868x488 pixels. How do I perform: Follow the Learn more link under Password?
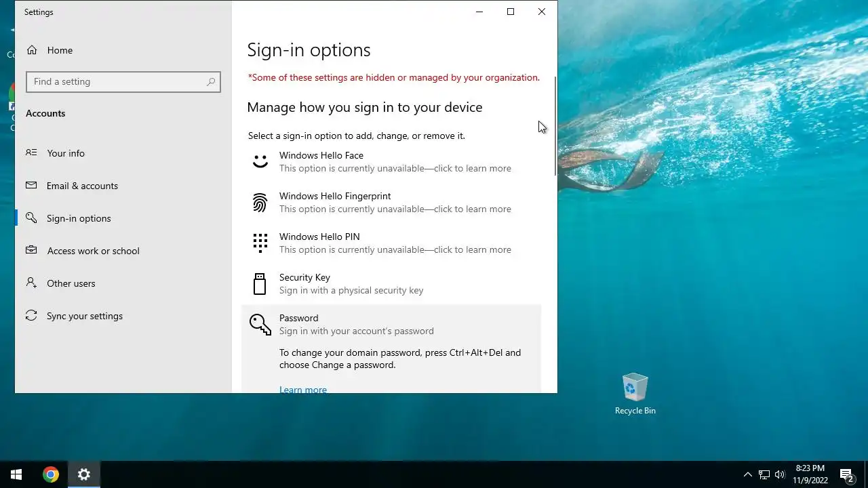point(303,389)
